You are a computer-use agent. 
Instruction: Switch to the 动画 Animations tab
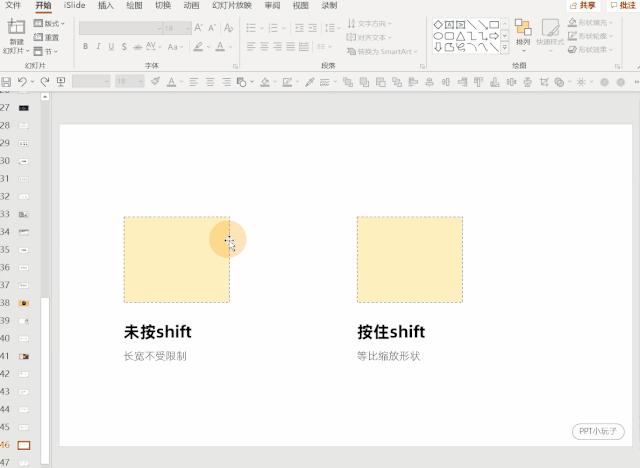point(191,5)
